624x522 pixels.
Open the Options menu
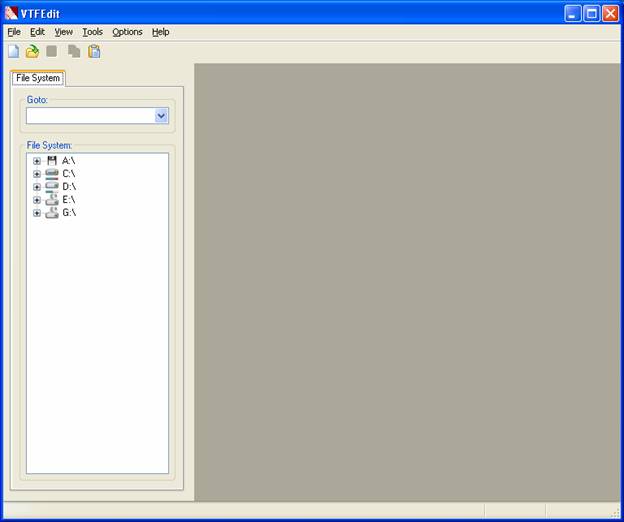click(x=127, y=32)
